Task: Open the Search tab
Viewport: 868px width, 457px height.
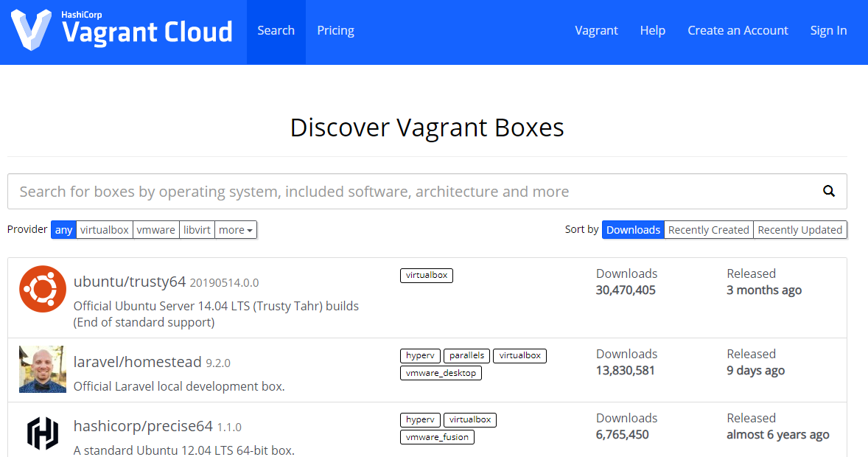Action: click(276, 30)
